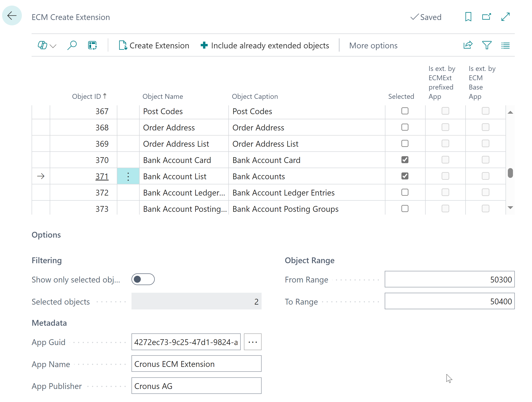Open More options menu
The width and height of the screenshot is (532, 402).
click(373, 46)
